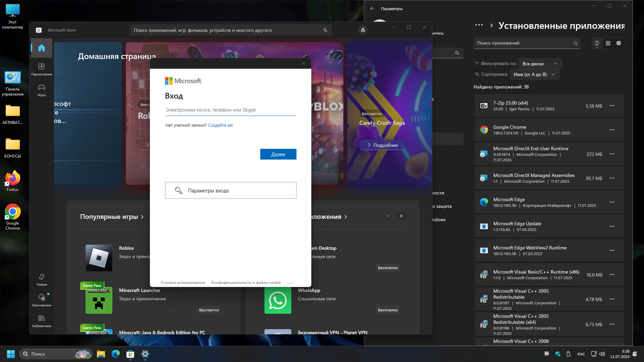Open Новое section in Store sidebar
644x362 pixels.
click(x=42, y=279)
